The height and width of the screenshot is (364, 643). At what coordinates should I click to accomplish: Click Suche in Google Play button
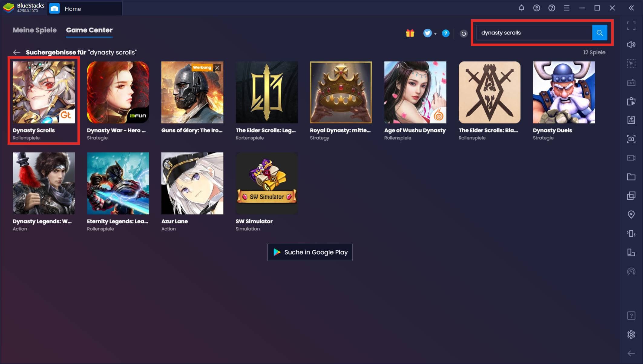click(310, 252)
